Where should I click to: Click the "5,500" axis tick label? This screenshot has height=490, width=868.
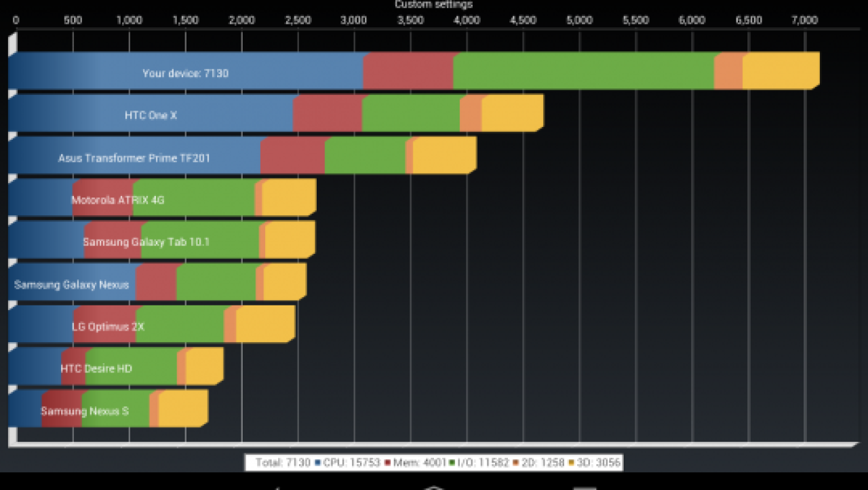coord(635,20)
